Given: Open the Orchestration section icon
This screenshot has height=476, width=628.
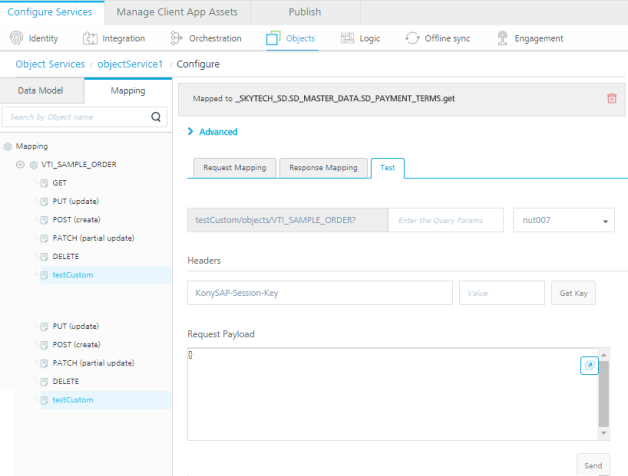Looking at the screenshot, I should (x=177, y=39).
